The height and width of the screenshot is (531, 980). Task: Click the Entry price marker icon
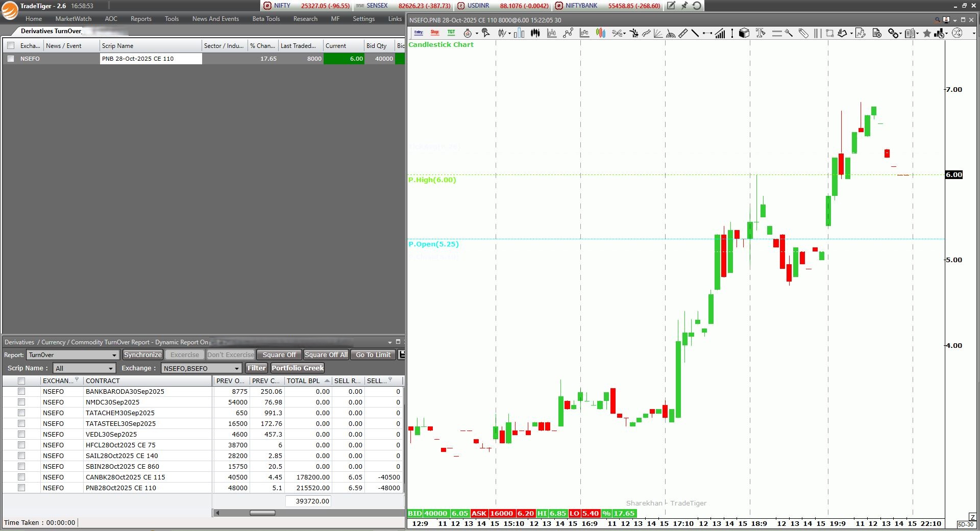419,33
